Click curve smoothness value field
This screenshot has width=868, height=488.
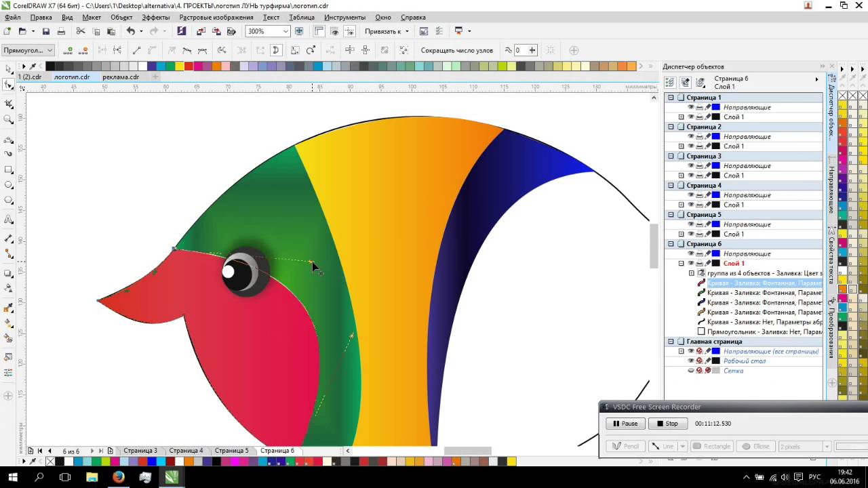520,50
